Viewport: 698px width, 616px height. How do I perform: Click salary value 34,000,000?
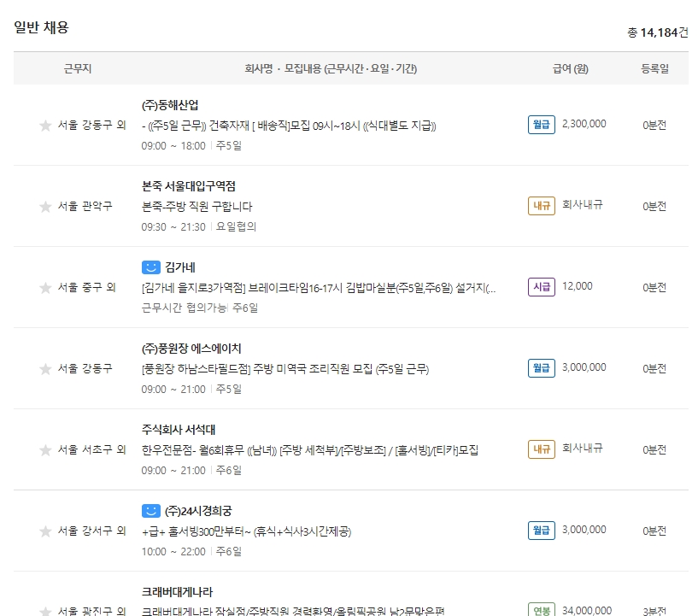(587, 610)
